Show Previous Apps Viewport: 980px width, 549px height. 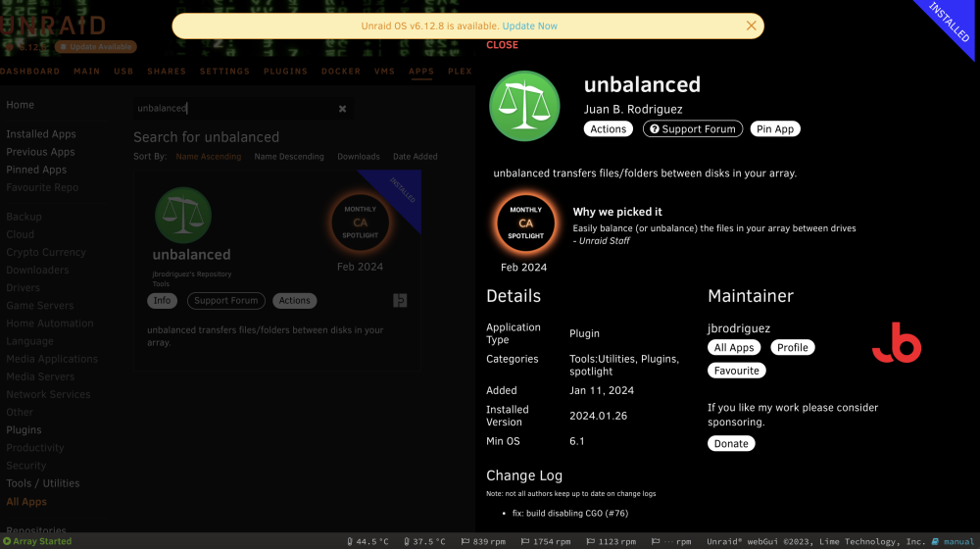point(40,152)
